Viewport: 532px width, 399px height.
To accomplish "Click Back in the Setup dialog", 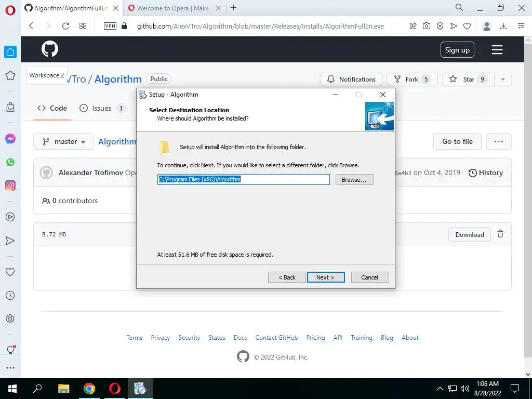I will (287, 277).
